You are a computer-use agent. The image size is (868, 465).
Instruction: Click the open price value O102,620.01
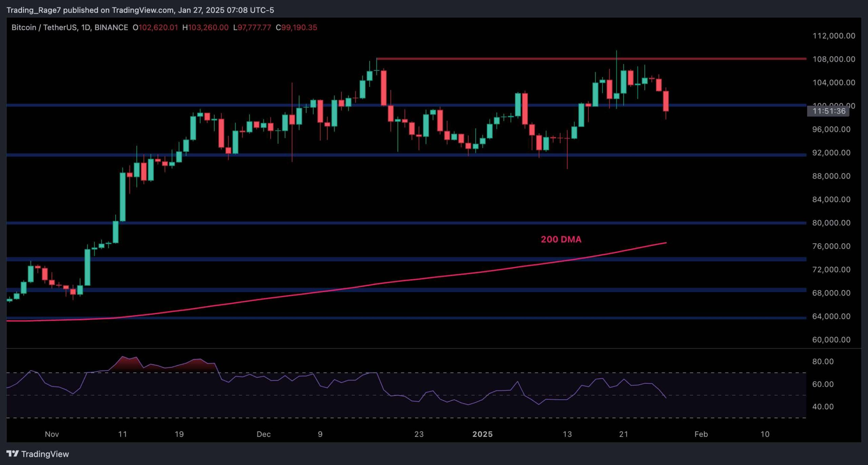click(x=155, y=27)
